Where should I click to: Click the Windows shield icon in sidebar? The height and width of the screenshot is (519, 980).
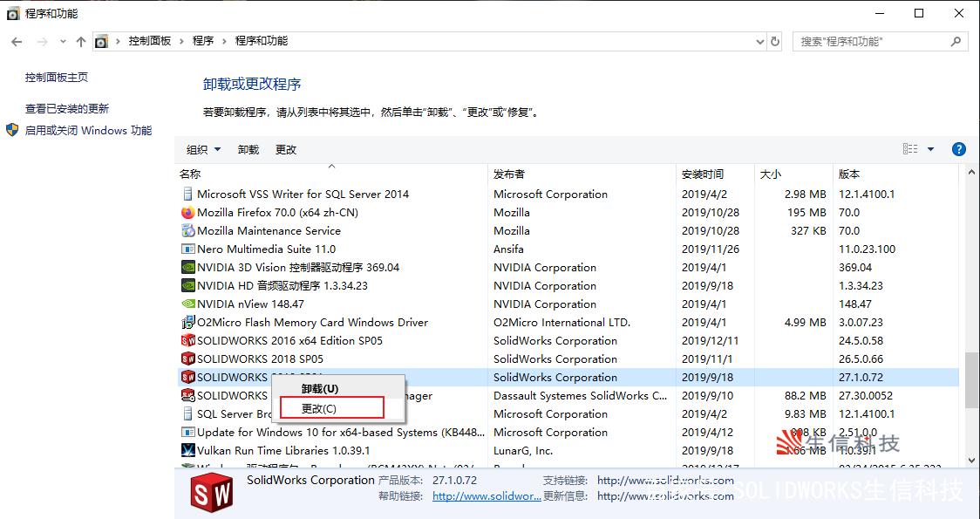[x=12, y=130]
